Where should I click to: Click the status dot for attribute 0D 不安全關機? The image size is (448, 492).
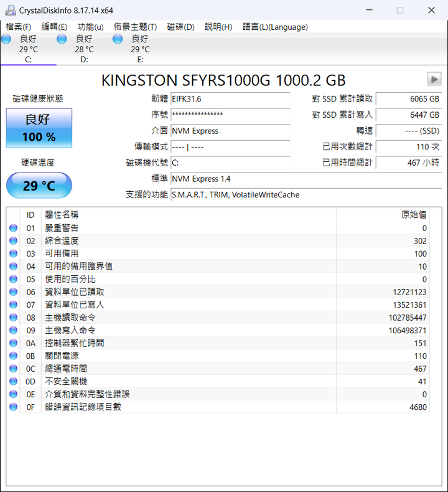pos(13,381)
